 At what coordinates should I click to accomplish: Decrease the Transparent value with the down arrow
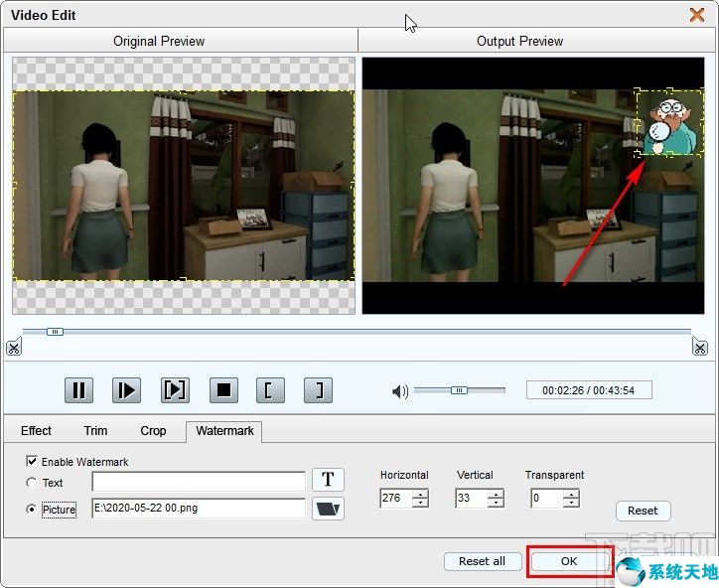tap(571, 503)
